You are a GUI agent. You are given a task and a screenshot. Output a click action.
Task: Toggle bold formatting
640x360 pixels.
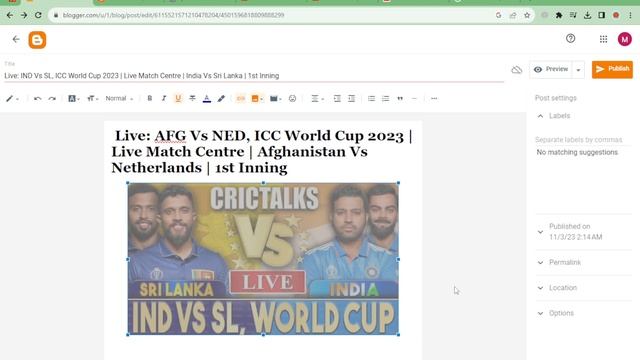pyautogui.click(x=150, y=98)
